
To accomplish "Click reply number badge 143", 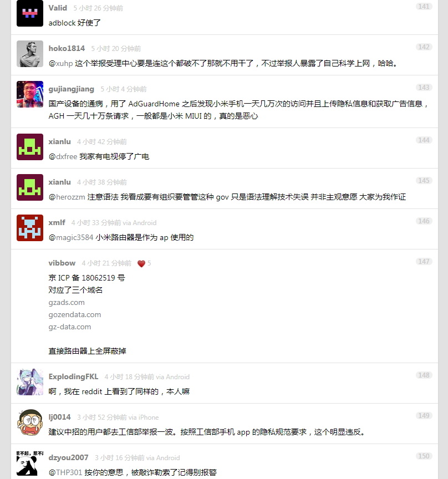I will (x=424, y=88).
